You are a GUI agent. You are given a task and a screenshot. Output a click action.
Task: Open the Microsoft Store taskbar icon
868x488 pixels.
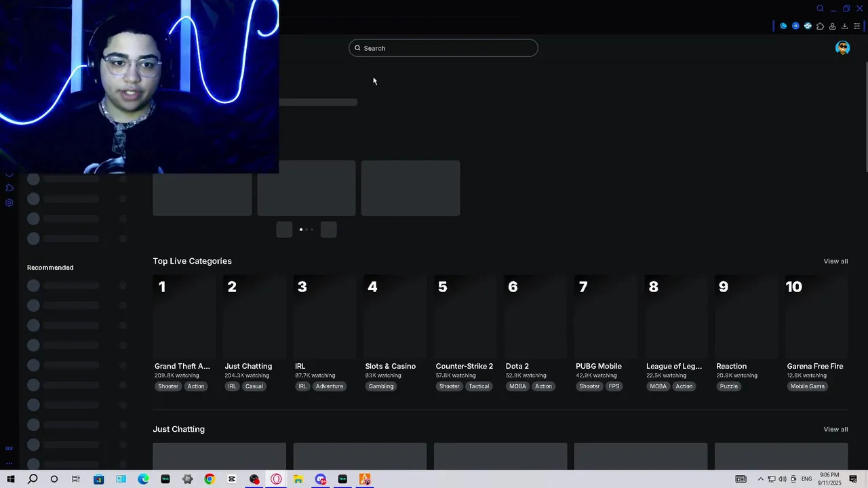tap(98, 479)
